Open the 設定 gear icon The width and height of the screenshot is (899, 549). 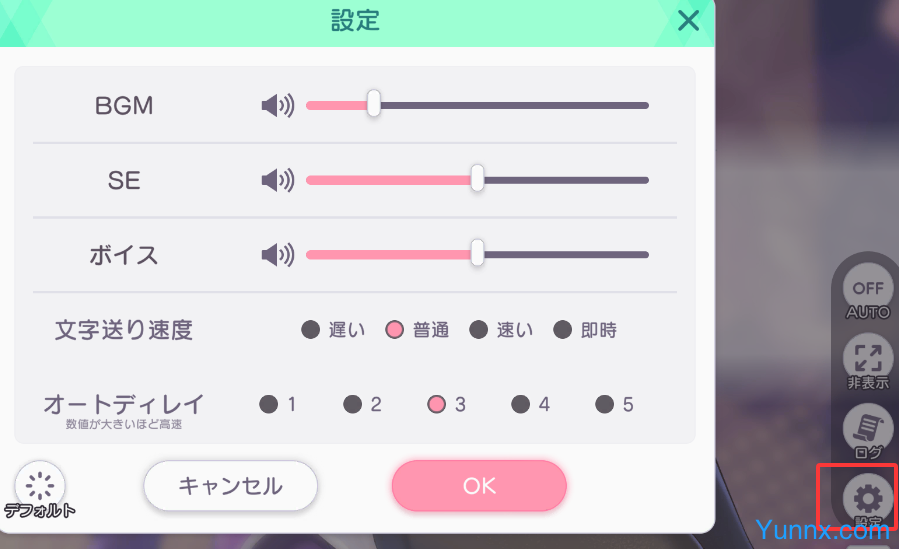coord(867,498)
